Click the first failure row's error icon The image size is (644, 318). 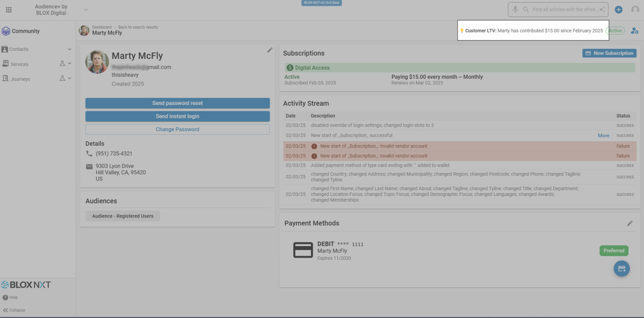[314, 146]
